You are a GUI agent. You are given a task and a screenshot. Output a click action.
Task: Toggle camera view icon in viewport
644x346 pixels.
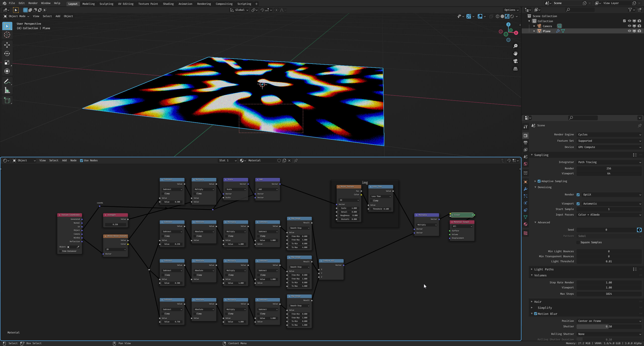point(515,61)
